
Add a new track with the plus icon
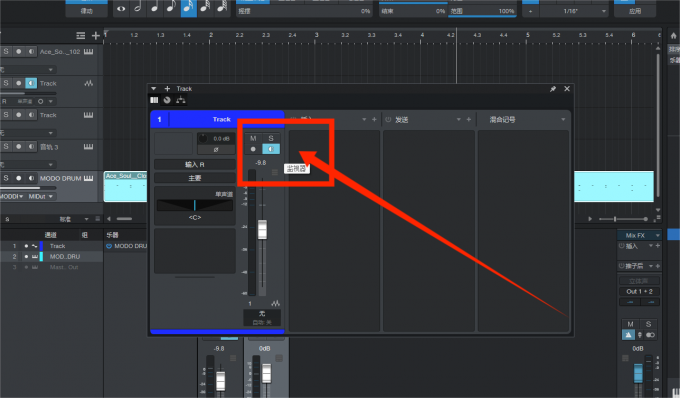pos(96,36)
